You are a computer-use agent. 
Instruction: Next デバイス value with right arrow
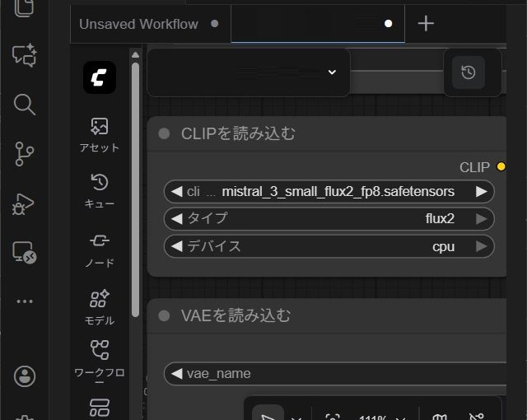pos(482,246)
